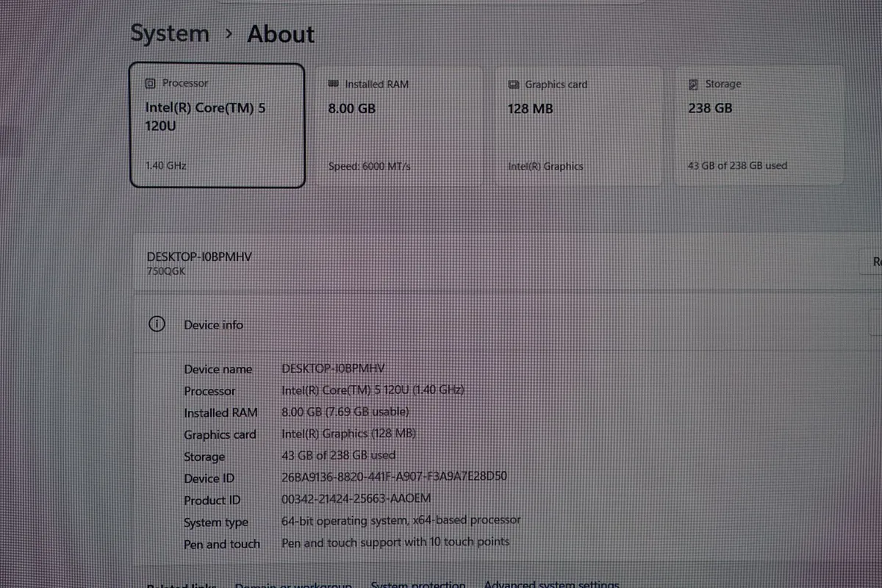Select the Processor summary card
Image resolution: width=882 pixels, height=588 pixels.
pyautogui.click(x=217, y=125)
